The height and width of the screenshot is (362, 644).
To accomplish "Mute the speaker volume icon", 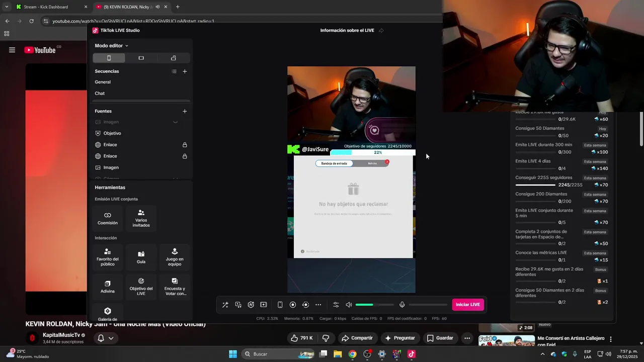I will 349,305.
